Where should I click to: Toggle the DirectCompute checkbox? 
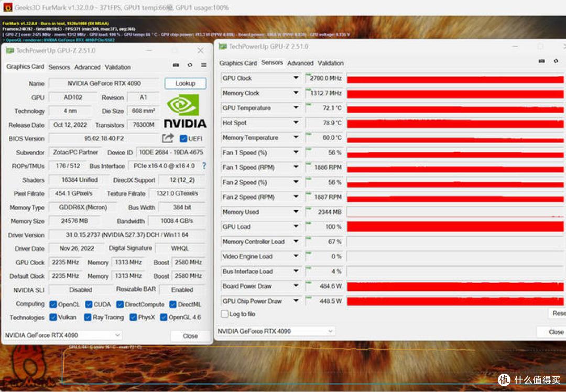point(120,304)
